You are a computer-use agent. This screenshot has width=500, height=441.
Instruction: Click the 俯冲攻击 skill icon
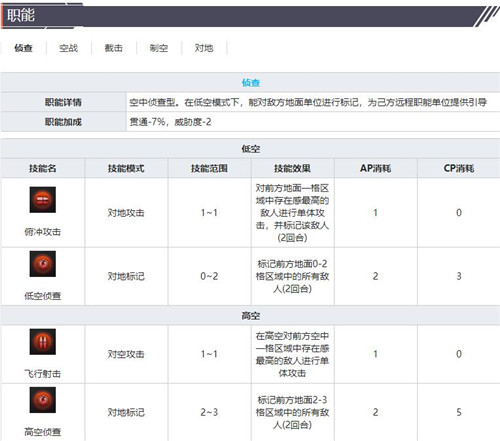(43, 200)
